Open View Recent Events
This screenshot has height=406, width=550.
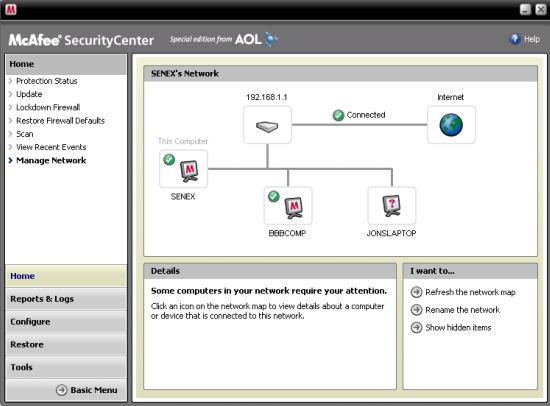(51, 147)
